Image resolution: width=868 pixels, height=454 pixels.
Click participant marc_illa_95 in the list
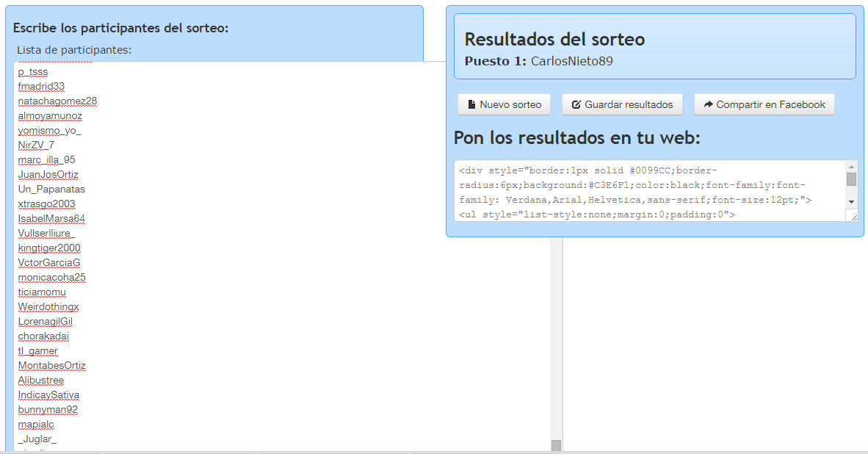[46, 160]
